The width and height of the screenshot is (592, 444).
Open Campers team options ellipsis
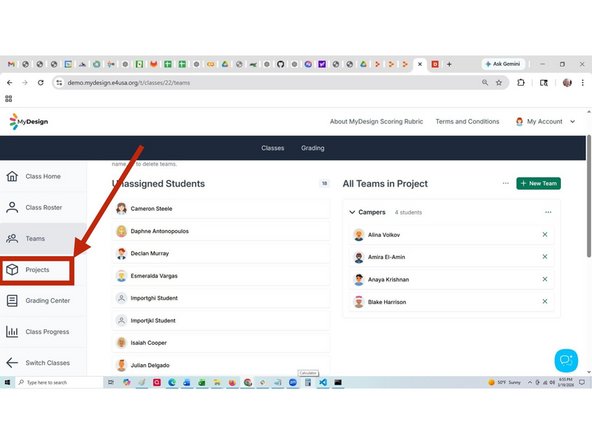pos(548,212)
